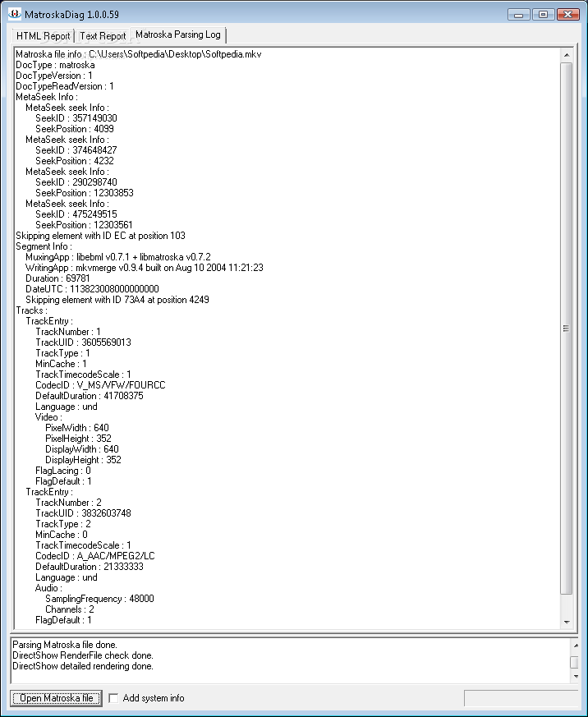
Task: Click the 'SeekID : 290298740' line
Action: [76, 182]
